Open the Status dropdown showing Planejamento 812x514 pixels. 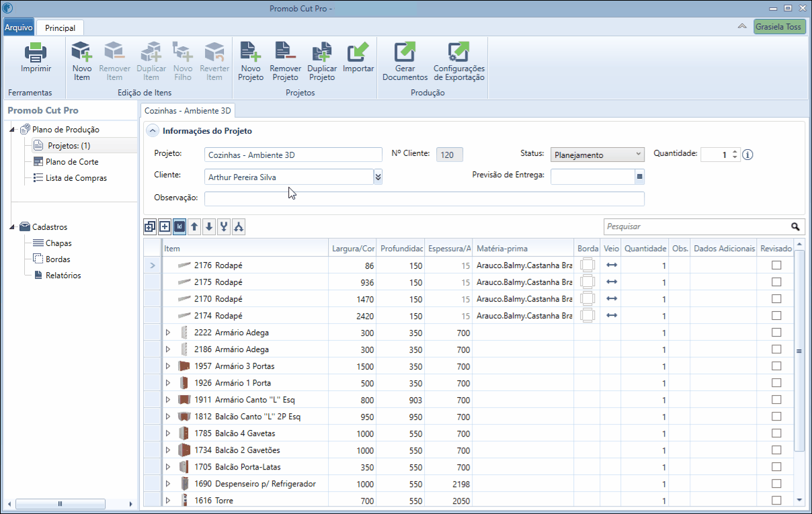pos(598,155)
